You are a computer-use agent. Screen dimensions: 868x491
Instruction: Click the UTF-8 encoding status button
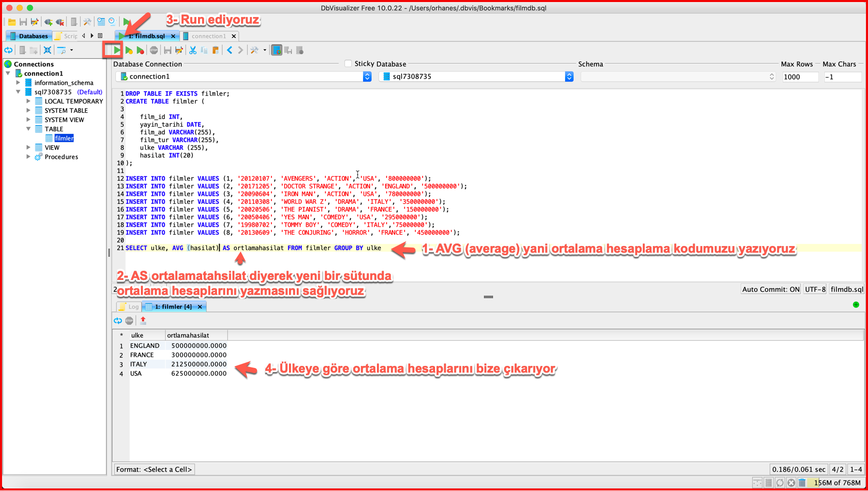(x=815, y=289)
